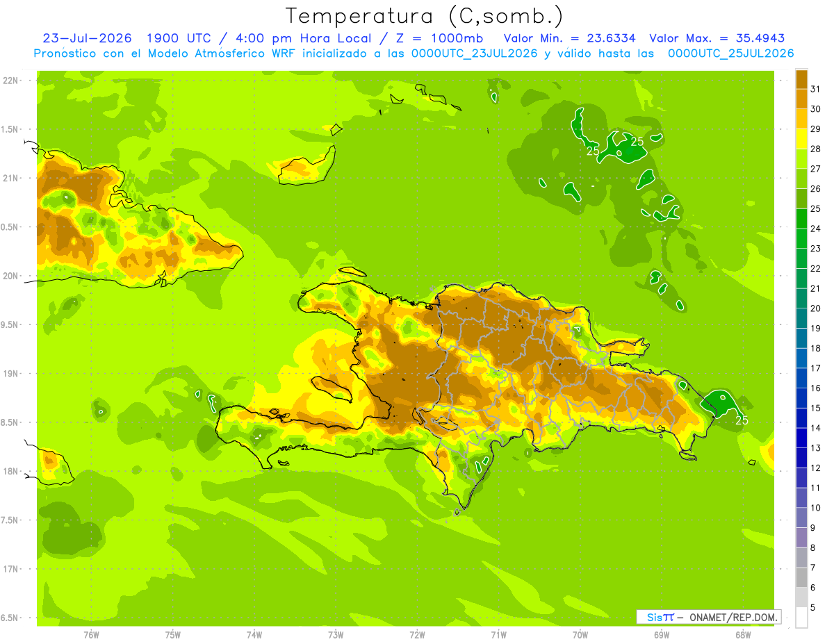Viewport: 834px width, 644px height.
Task: Click the '19N' latitude label
Action: tap(10, 374)
